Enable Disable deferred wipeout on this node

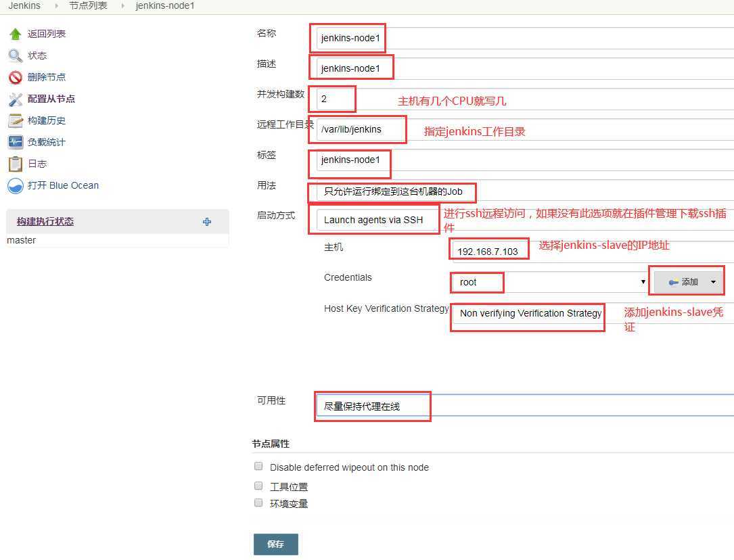coord(258,466)
